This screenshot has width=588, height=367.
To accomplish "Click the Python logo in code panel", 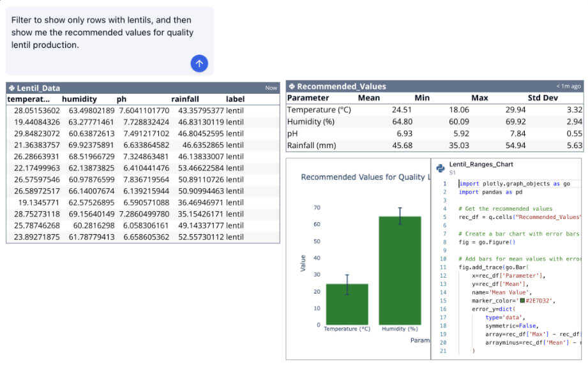I will 441,169.
